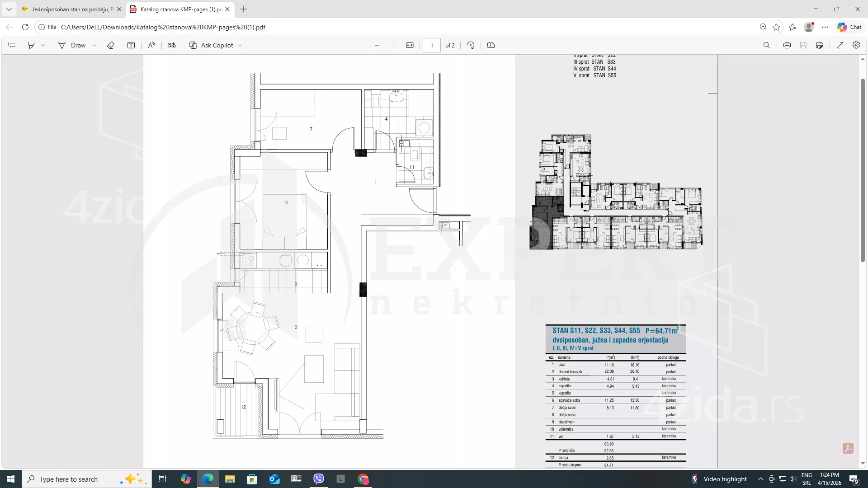Toggle the page view layout button

click(x=491, y=45)
